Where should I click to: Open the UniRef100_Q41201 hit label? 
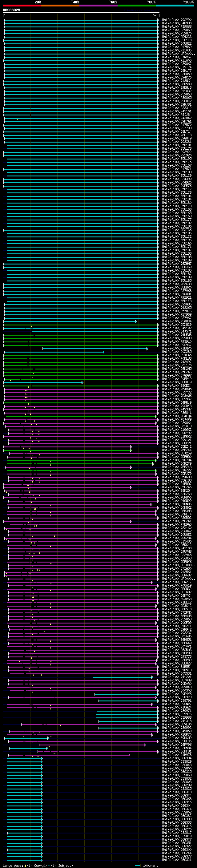pos(176,677)
